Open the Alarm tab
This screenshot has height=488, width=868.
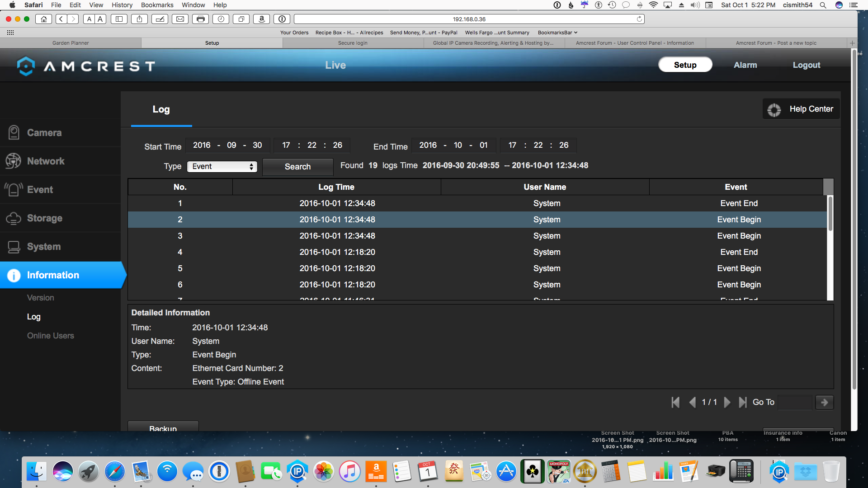745,65
